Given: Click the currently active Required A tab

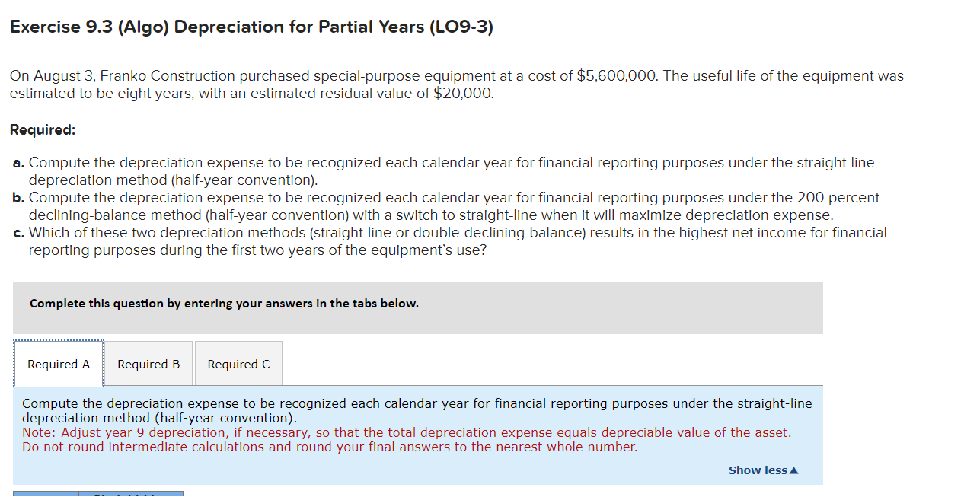Looking at the screenshot, I should click(59, 363).
